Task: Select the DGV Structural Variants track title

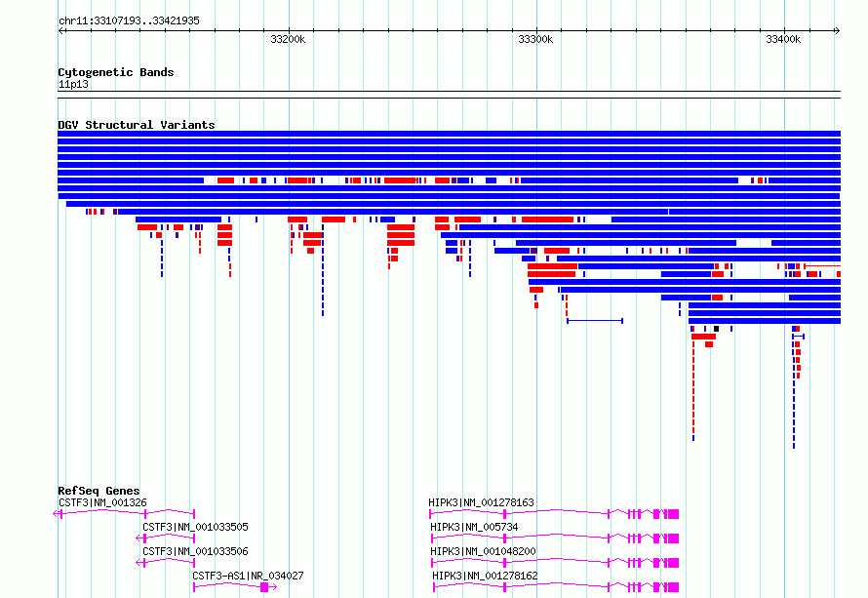Action: coord(137,125)
